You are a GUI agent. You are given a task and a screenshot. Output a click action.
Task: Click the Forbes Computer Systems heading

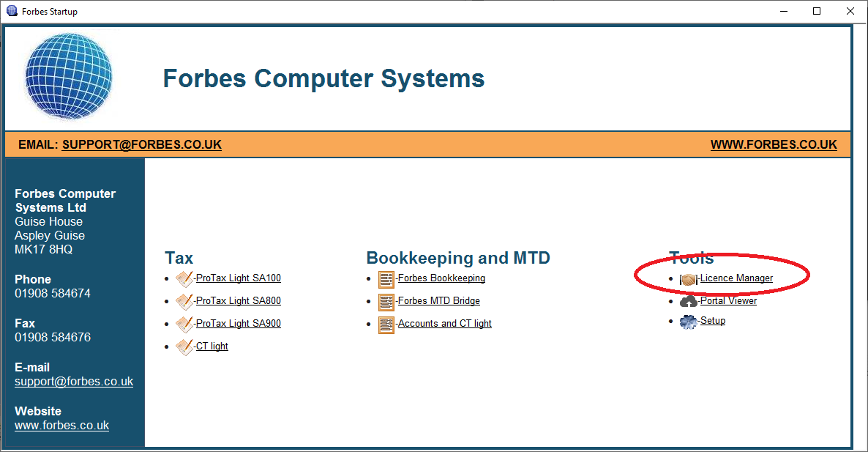[x=323, y=78]
